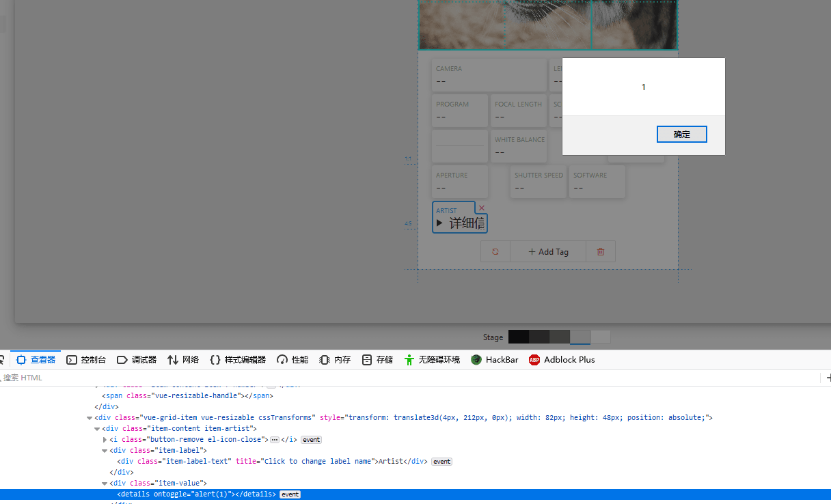831x504 pixels.
Task: Open the Adblock Plus devtools tab
Action: coord(562,360)
